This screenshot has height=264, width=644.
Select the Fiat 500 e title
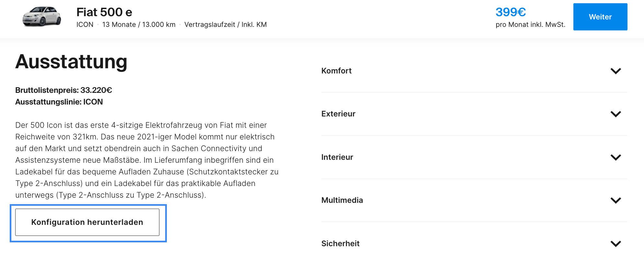click(104, 12)
